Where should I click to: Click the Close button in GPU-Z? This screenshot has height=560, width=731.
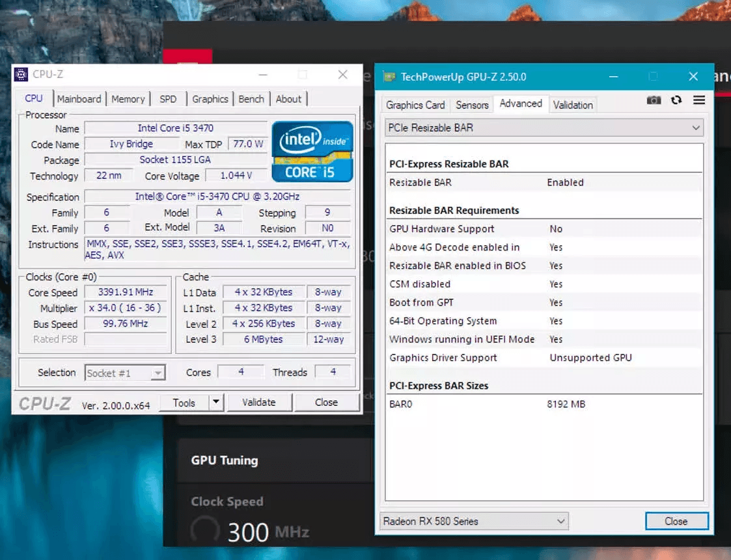click(676, 521)
